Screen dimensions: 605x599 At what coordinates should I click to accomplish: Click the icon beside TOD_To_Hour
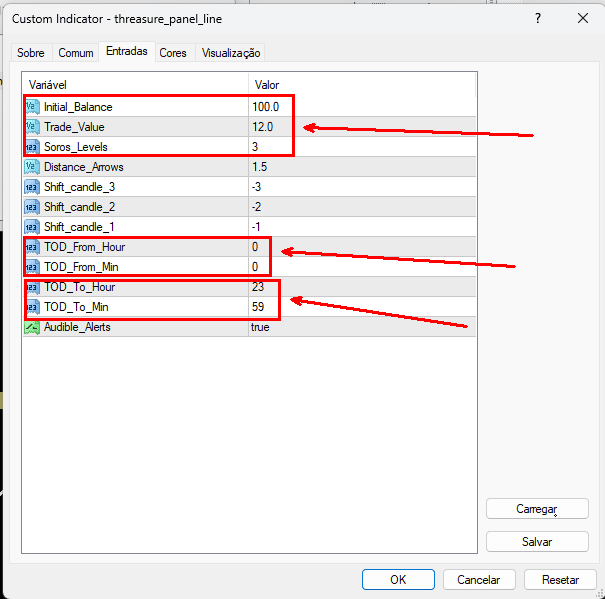[x=33, y=287]
